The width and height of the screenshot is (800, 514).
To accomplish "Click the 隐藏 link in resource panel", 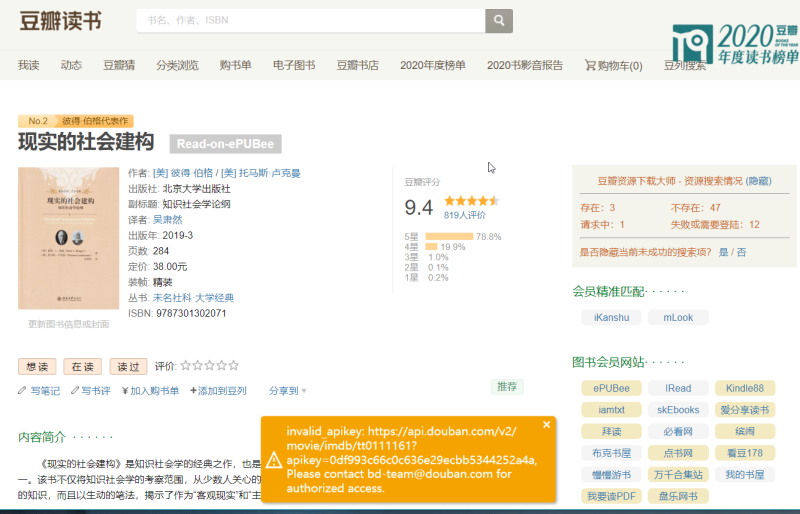I will coord(758,181).
